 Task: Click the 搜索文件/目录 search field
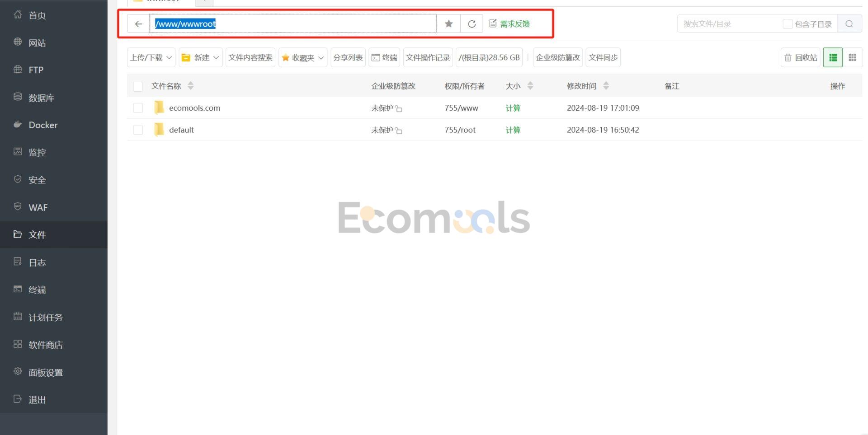tap(729, 24)
